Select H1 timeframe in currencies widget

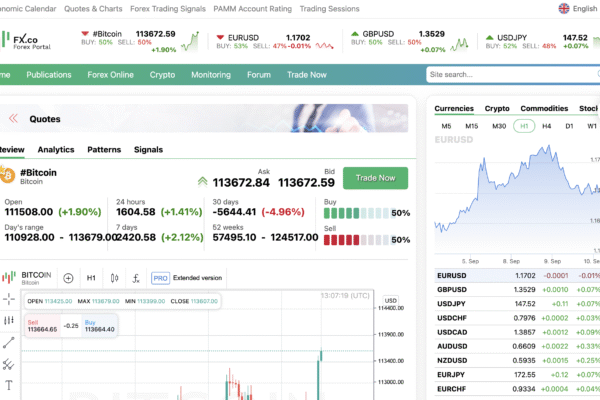tap(524, 126)
